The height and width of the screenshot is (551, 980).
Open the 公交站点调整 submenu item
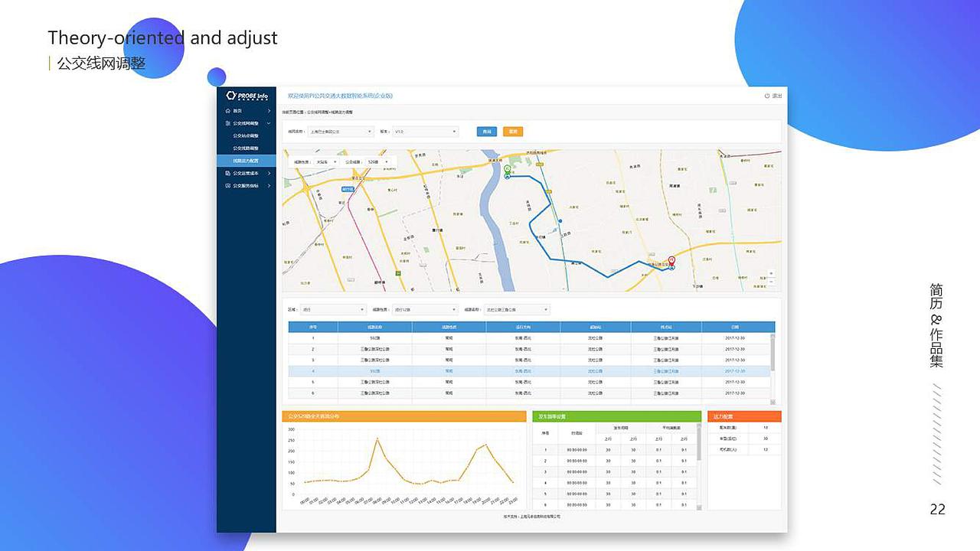[x=247, y=135]
